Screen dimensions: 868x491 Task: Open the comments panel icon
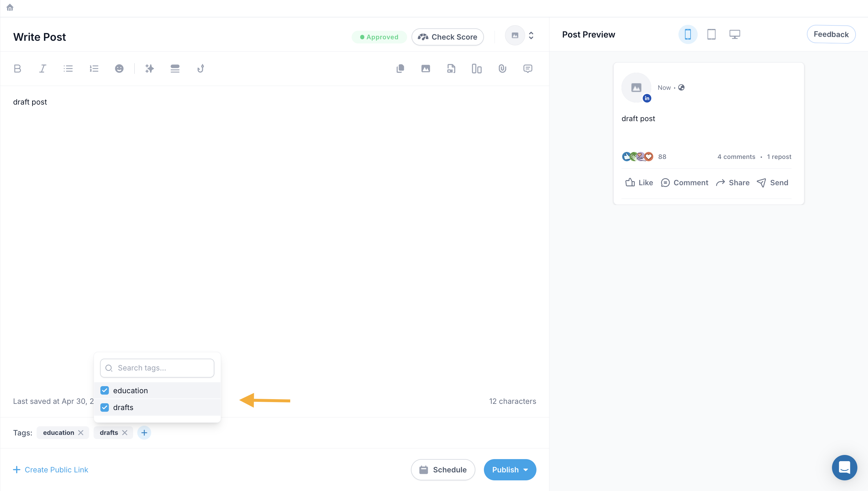click(528, 69)
